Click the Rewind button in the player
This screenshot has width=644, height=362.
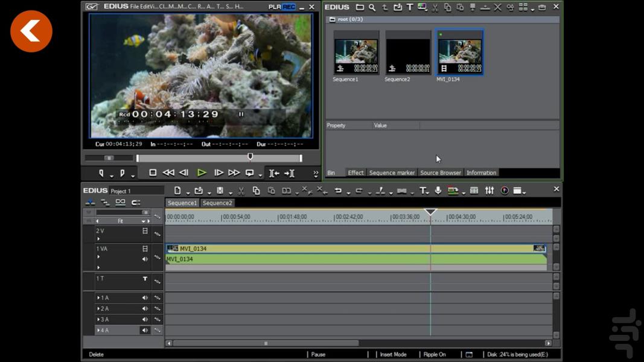[x=168, y=173]
